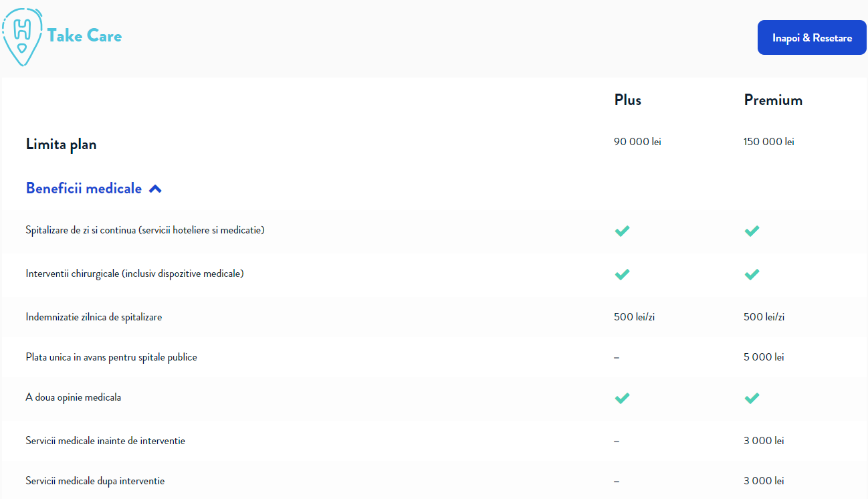Click Plus value 500 lei/zi
This screenshot has height=499, width=868.
(x=634, y=317)
